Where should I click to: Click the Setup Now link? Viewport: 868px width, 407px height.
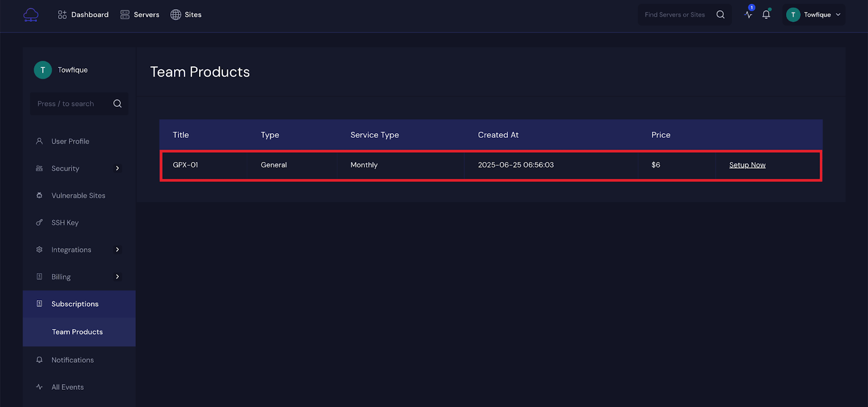coord(747,165)
